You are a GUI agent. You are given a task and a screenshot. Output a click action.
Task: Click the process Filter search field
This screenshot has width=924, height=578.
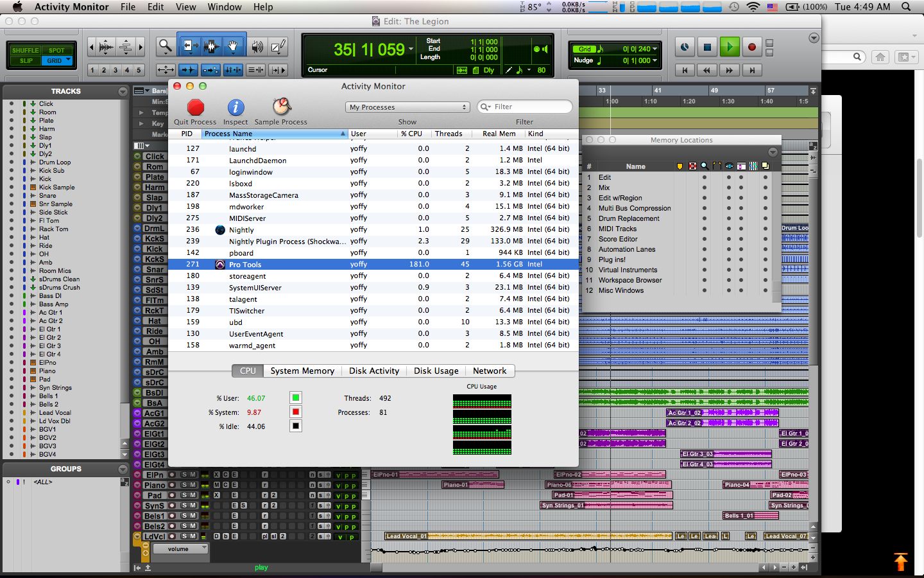coord(525,107)
